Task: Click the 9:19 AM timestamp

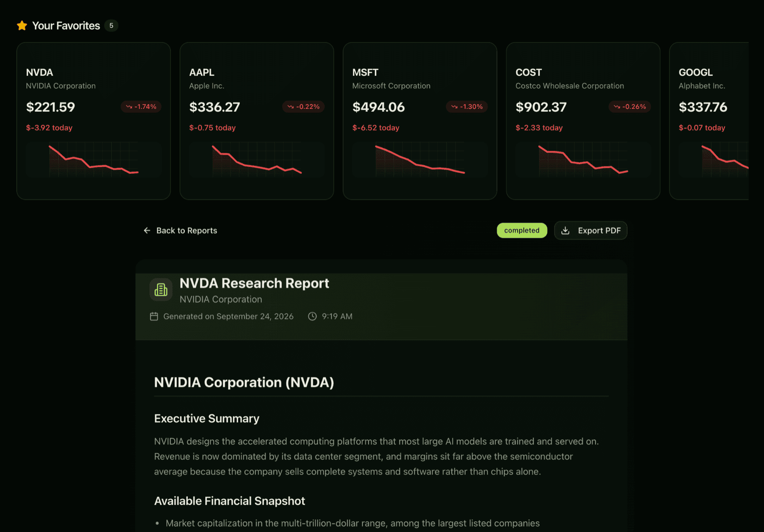Action: tap(337, 317)
